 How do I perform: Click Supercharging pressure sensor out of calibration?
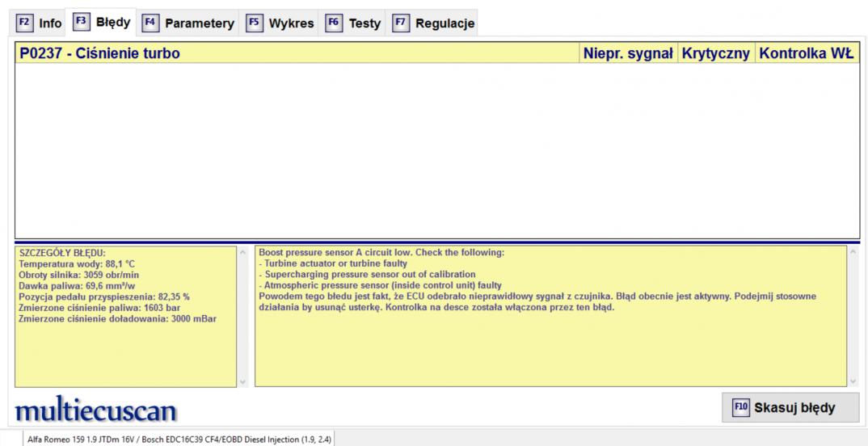(367, 275)
